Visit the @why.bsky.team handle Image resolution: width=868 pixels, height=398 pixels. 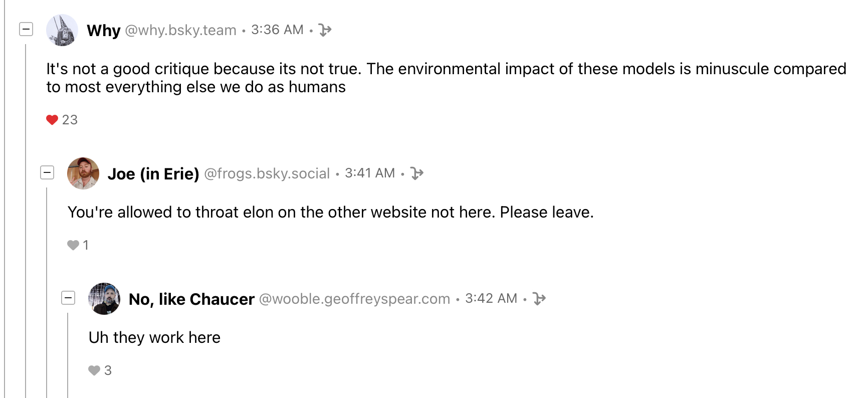tap(180, 30)
